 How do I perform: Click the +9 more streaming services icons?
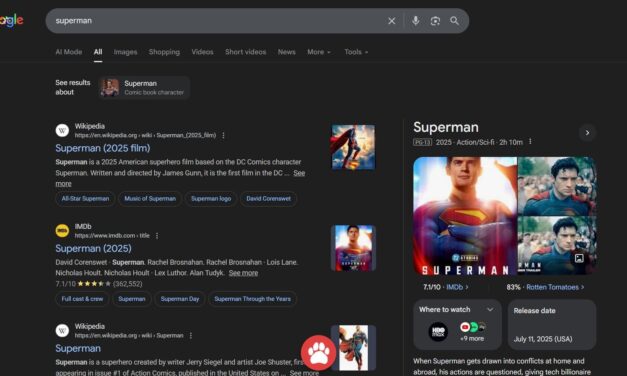(x=473, y=332)
